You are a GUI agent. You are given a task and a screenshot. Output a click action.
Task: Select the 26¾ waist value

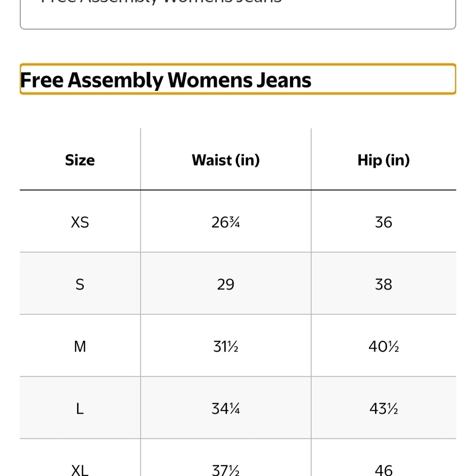226,222
